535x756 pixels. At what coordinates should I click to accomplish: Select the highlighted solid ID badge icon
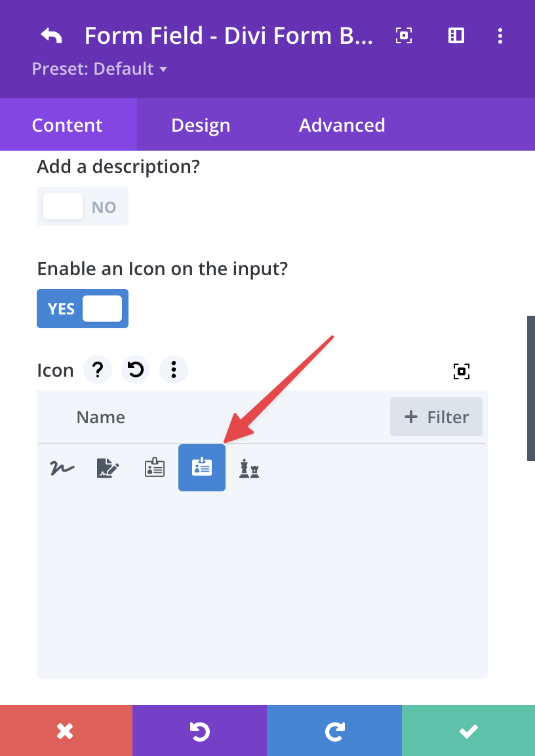(202, 468)
